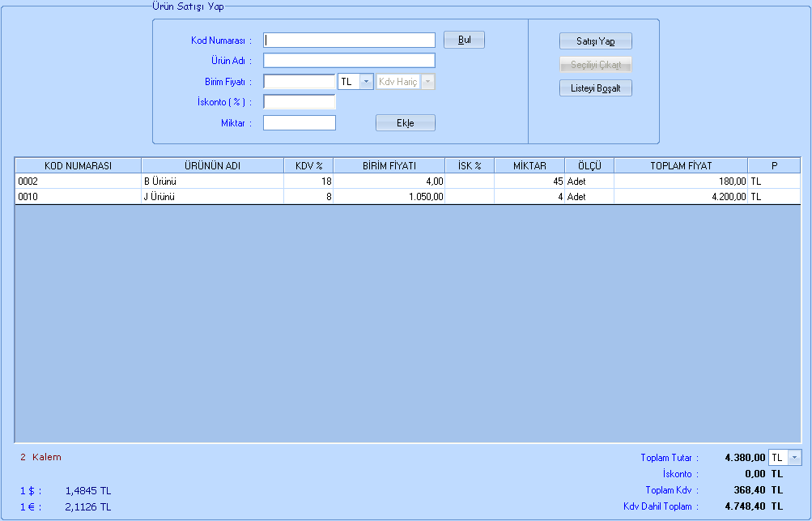The height and width of the screenshot is (521, 812).
Task: Click the B Ürünü product name cell
Action: [x=212, y=181]
